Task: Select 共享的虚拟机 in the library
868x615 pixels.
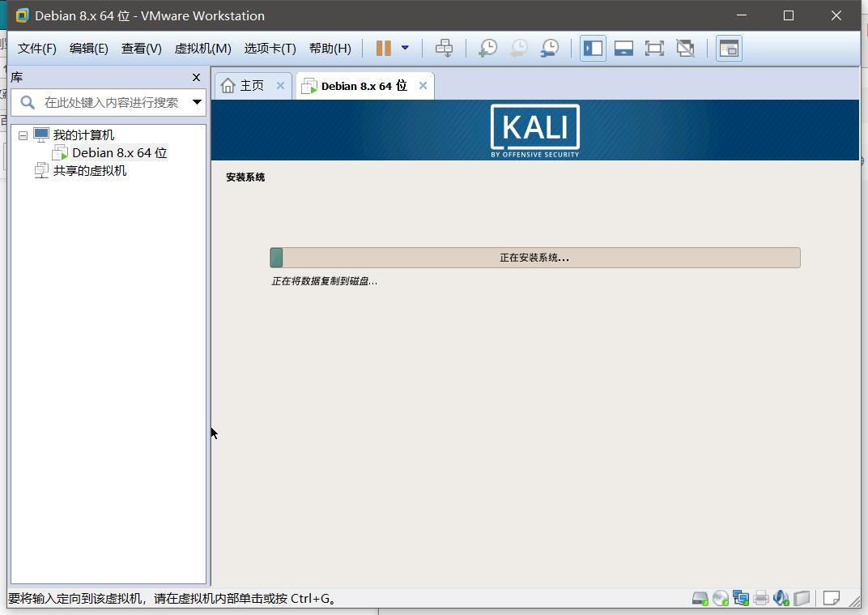Action: click(x=90, y=171)
